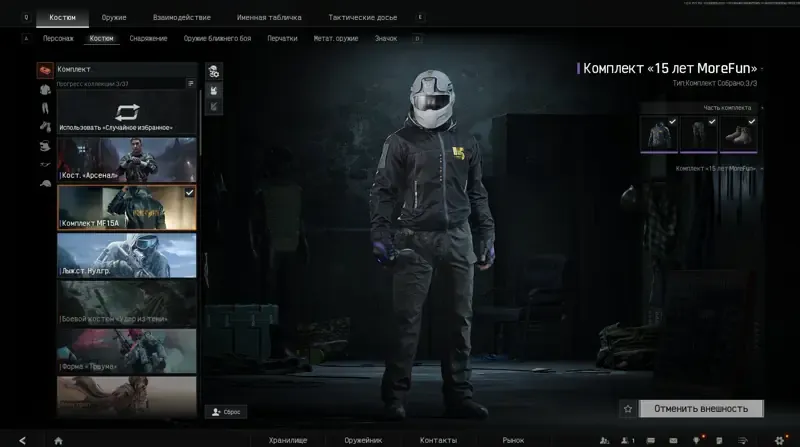Open the list menu icon
The image size is (800, 447).
click(743, 440)
